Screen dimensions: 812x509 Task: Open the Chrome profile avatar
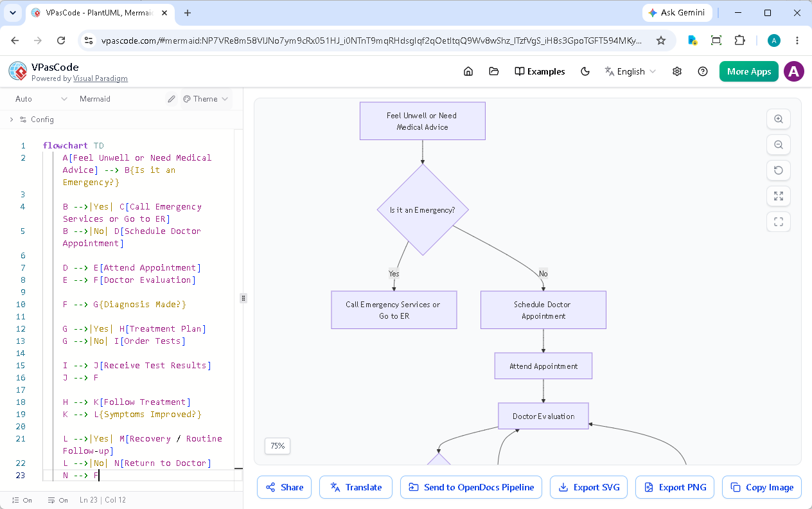pos(774,40)
